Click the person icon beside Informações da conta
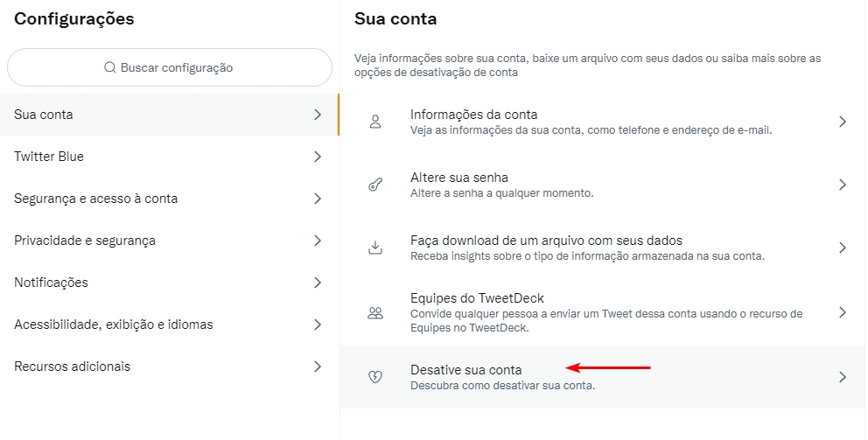868x440 pixels. (x=375, y=122)
